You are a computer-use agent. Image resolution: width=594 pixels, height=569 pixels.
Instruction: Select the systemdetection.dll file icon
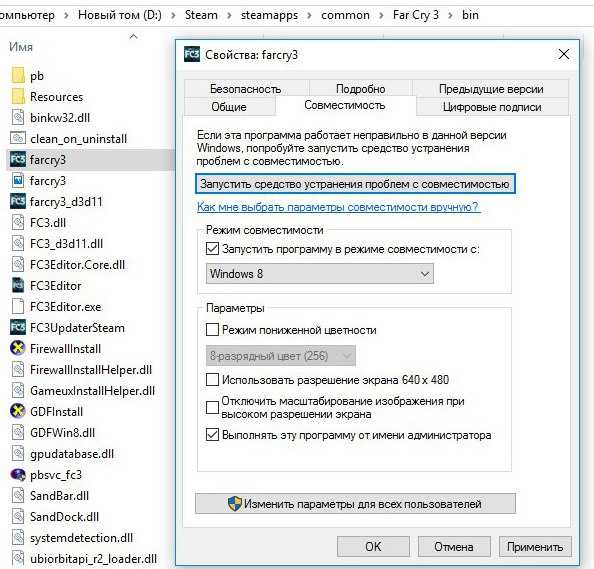click(18, 538)
